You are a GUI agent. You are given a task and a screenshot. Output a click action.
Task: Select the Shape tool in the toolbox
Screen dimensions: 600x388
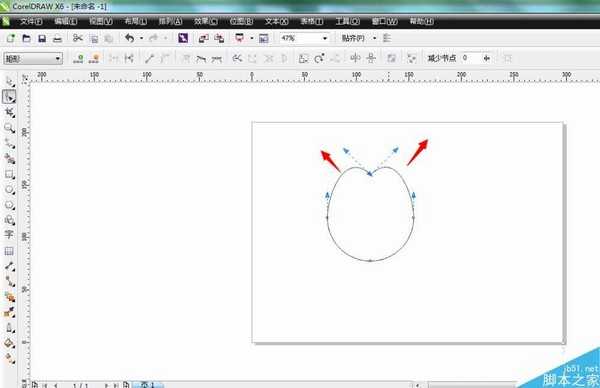[x=9, y=97]
